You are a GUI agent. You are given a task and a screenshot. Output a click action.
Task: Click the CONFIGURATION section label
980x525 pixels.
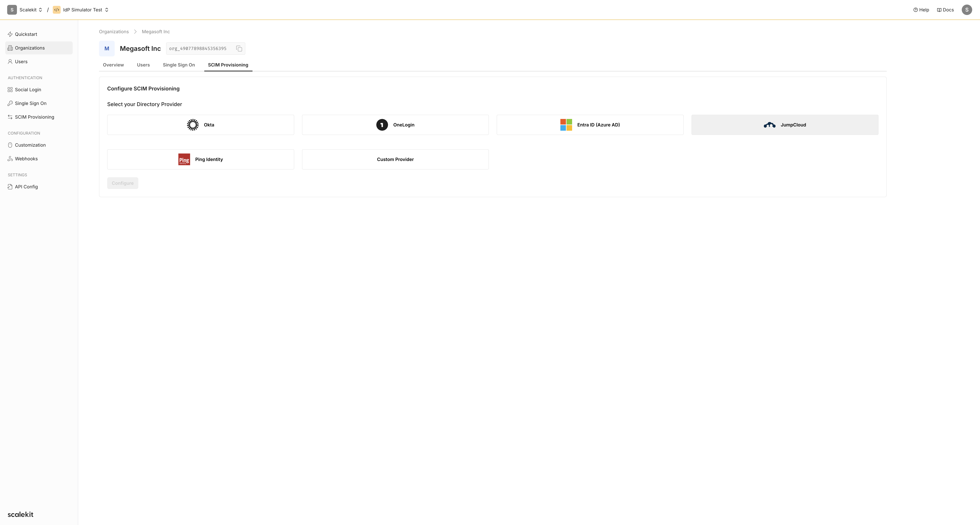(24, 134)
